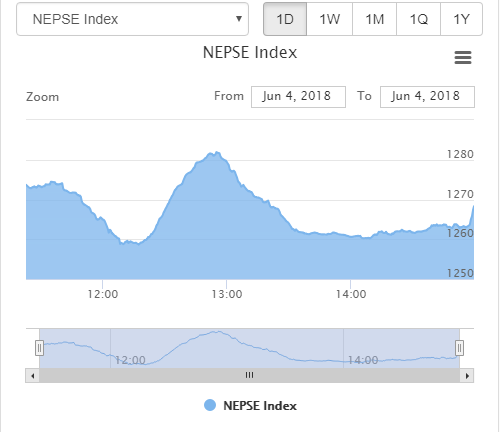Open the chart hamburger context menu

coord(463,58)
